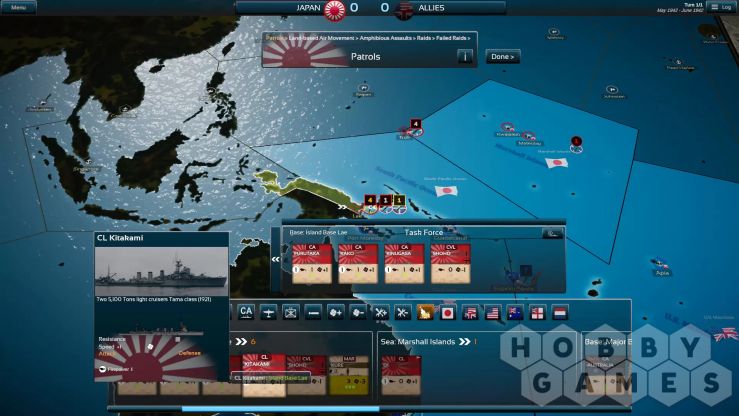Toggle the damaged repair filter icon

pyautogui.click(x=402, y=312)
